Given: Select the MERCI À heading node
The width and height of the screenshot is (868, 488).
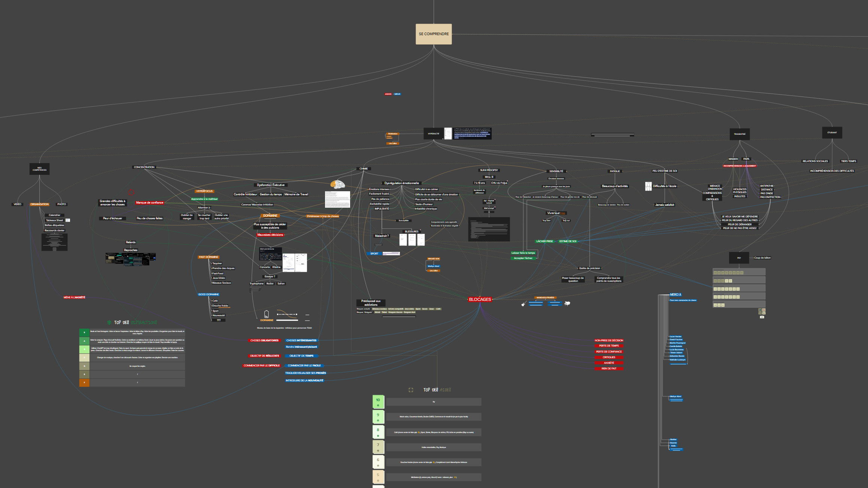Looking at the screenshot, I should tap(676, 295).
